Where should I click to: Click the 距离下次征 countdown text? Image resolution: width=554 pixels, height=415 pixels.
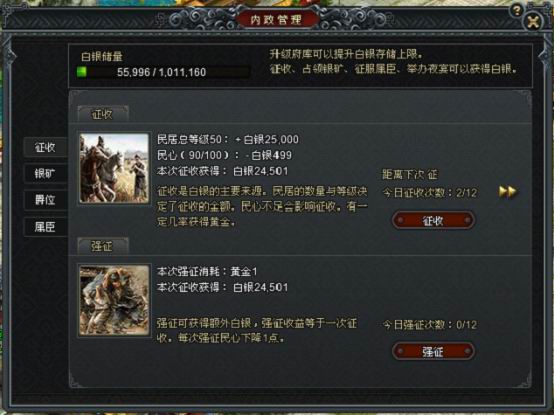(410, 174)
